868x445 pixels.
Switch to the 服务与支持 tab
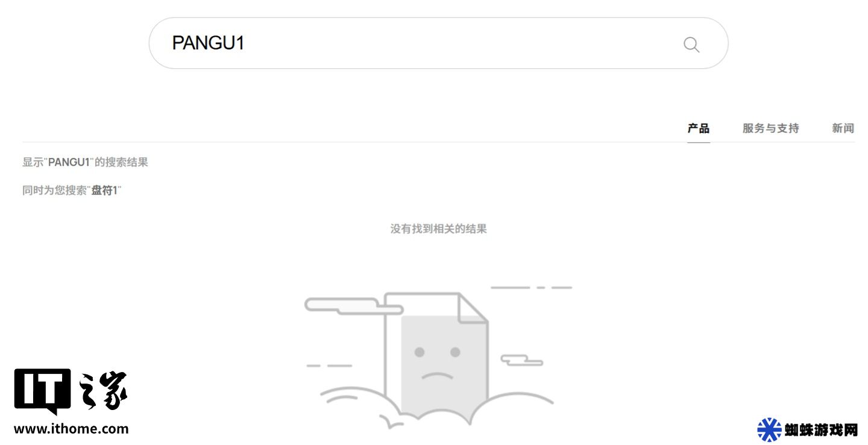coord(770,128)
